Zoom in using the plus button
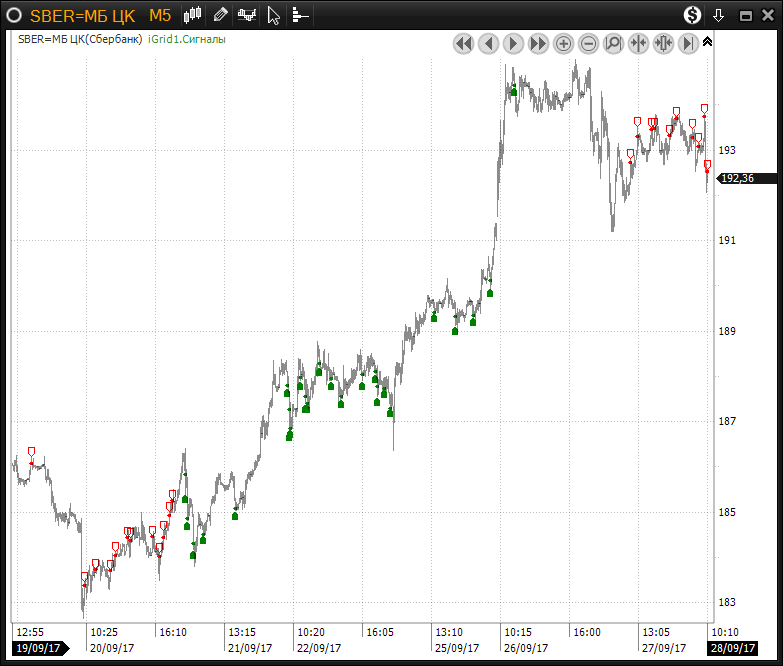The image size is (783, 666). (564, 43)
